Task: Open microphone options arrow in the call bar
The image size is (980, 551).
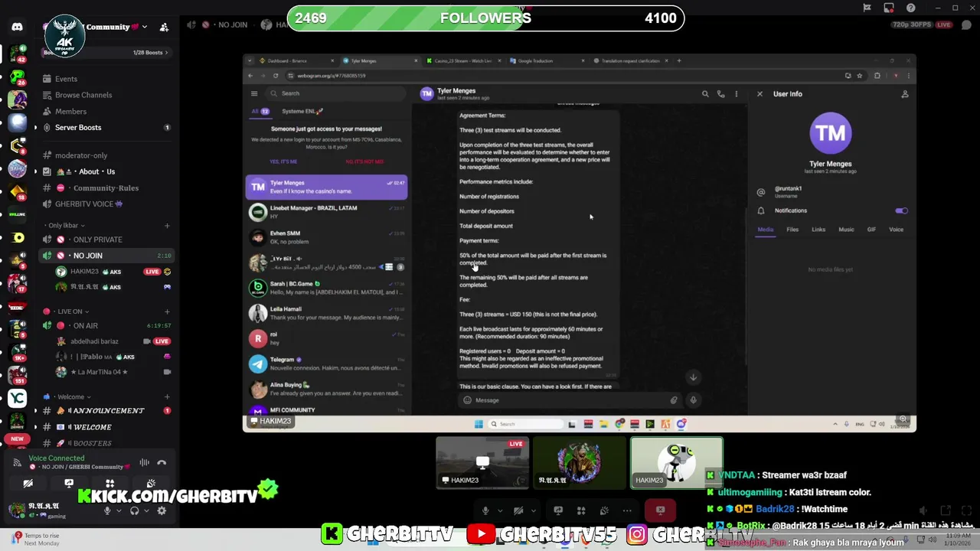Action: click(x=500, y=510)
